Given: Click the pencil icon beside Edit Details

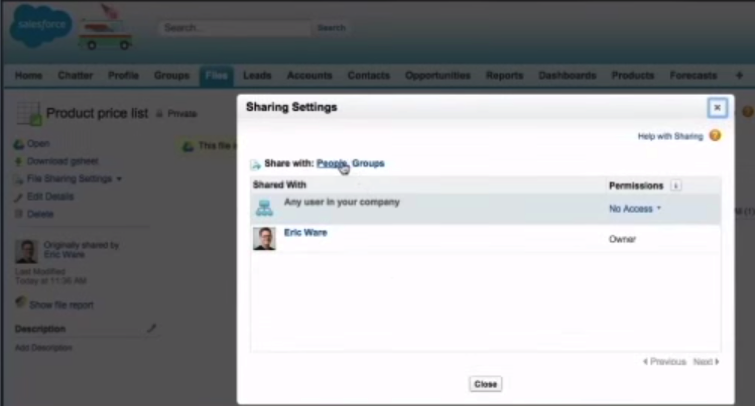Looking at the screenshot, I should (19, 197).
